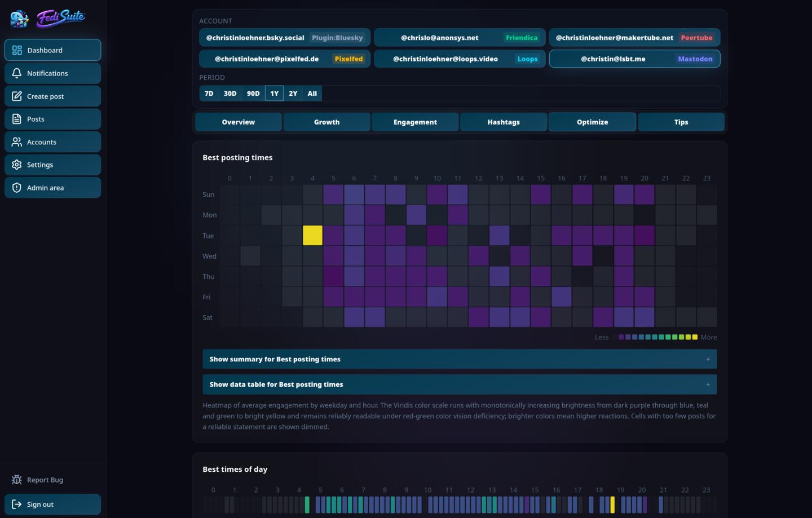The image size is (812, 518).
Task: Click the Create post pencil icon
Action: (17, 96)
